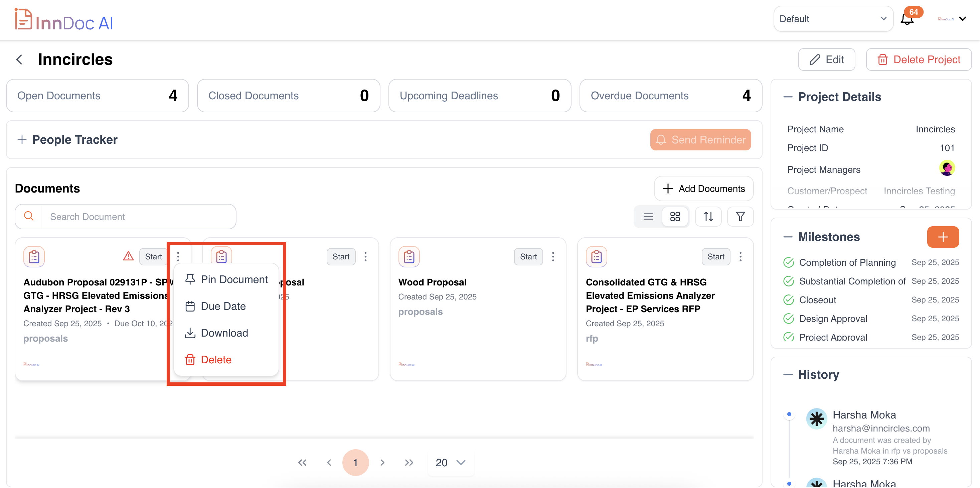Open the notifications bell icon
Viewport: 980px width, 488px height.
(907, 19)
